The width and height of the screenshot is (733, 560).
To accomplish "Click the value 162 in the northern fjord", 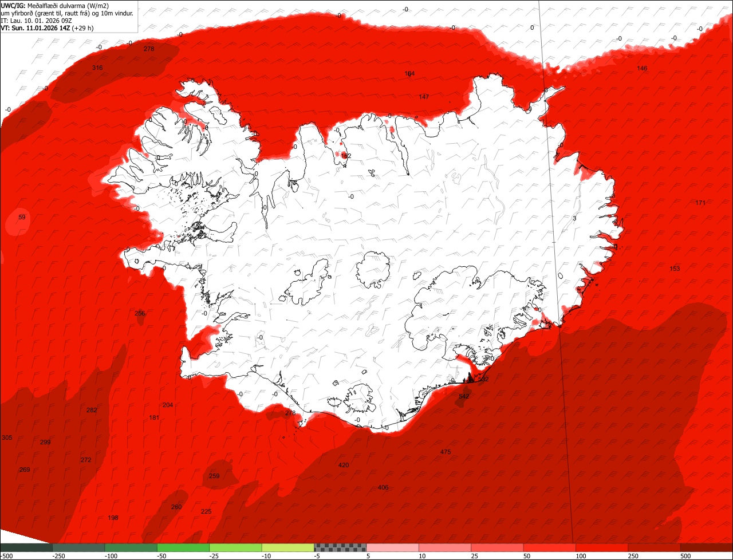I will (346, 156).
